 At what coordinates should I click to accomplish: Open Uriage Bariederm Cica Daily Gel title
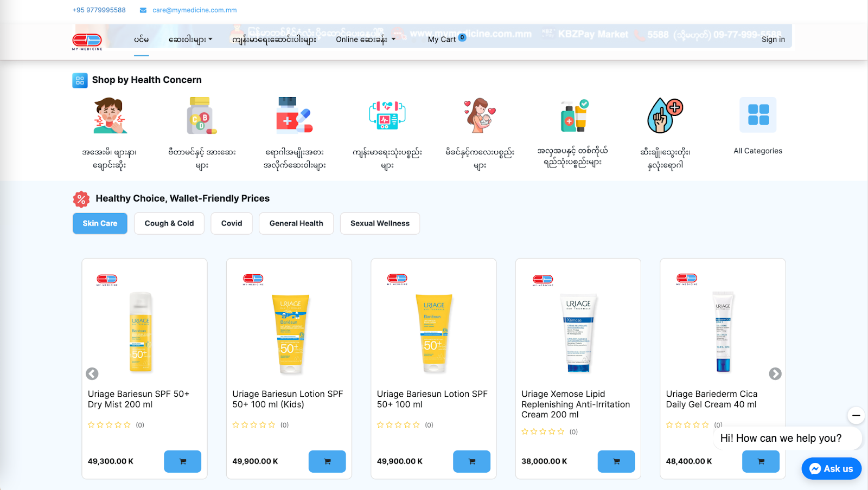712,399
